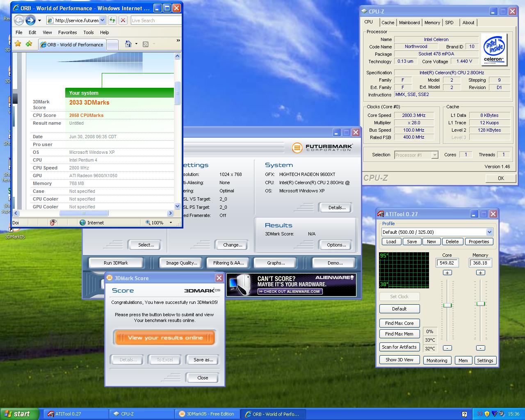Switch to the Mainboard tab in CPU-Z
The image size is (525, 420).
tap(409, 23)
